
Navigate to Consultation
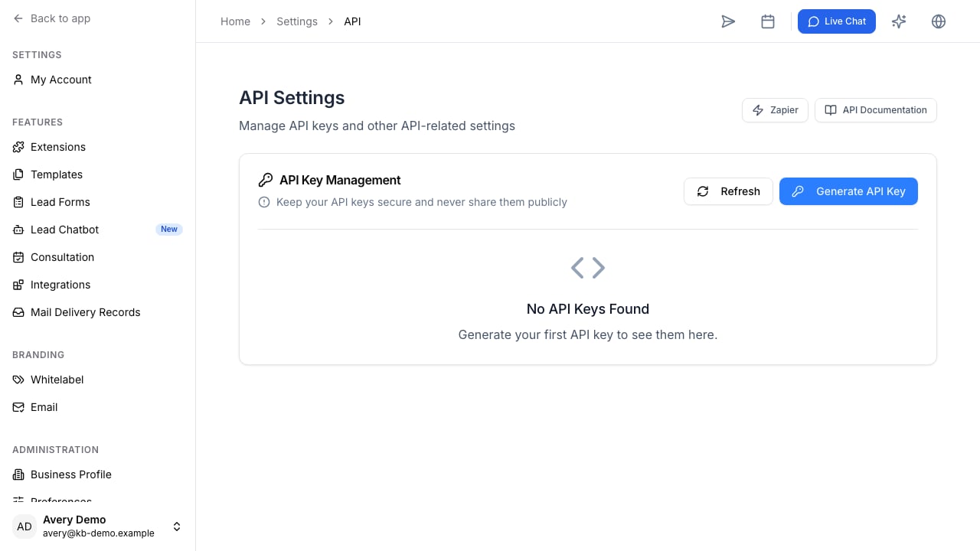(98, 257)
